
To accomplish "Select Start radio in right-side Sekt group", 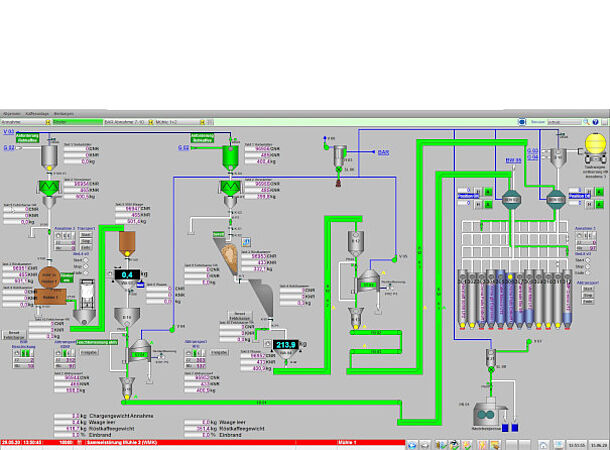I will 587,260.
